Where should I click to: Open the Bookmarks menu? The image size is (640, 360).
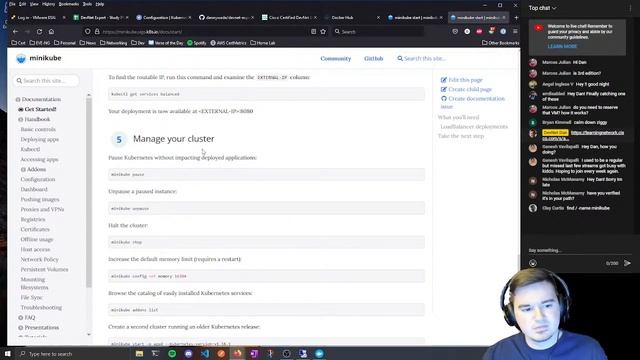tap(69, 4)
